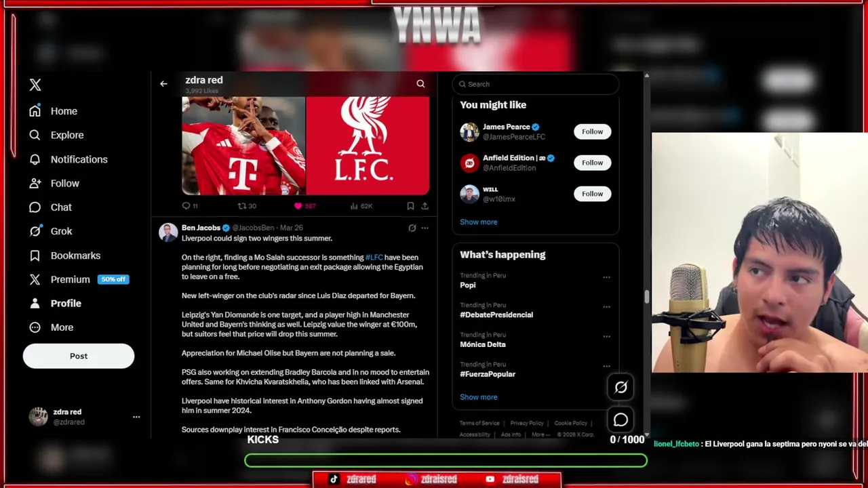868x488 pixels.
Task: Select Profile in navigation menu
Action: (66, 303)
